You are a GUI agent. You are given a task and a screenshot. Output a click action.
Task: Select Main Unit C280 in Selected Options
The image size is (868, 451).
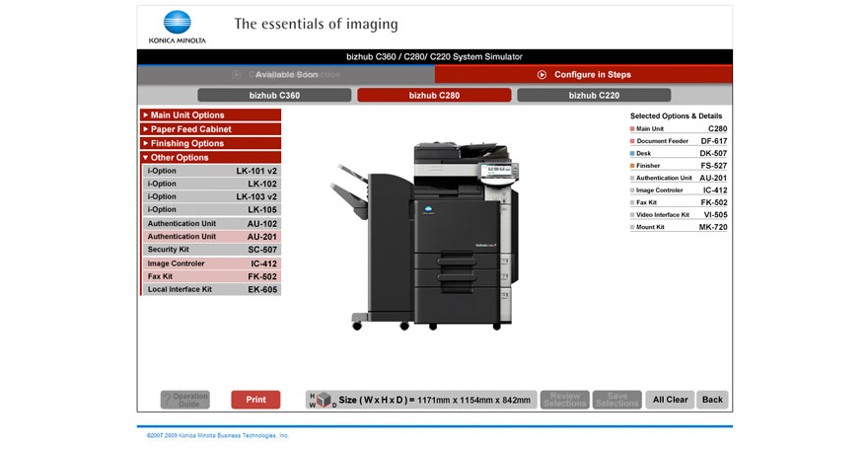679,128
